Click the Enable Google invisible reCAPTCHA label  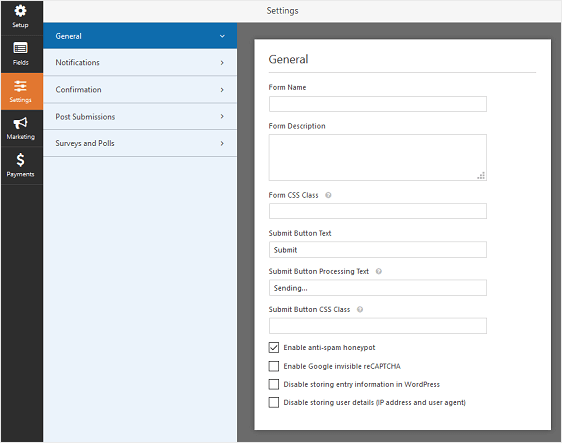[342, 366]
